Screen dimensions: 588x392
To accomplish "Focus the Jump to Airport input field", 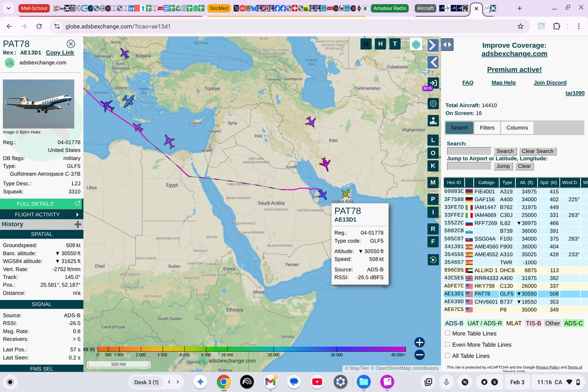I will [x=469, y=166].
